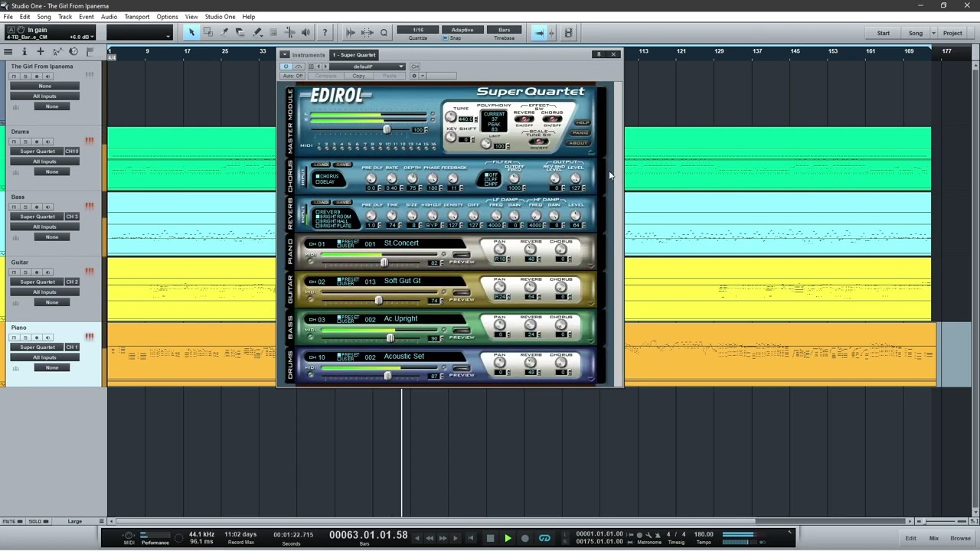Open the Project page
980x551 pixels.
pyautogui.click(x=952, y=33)
